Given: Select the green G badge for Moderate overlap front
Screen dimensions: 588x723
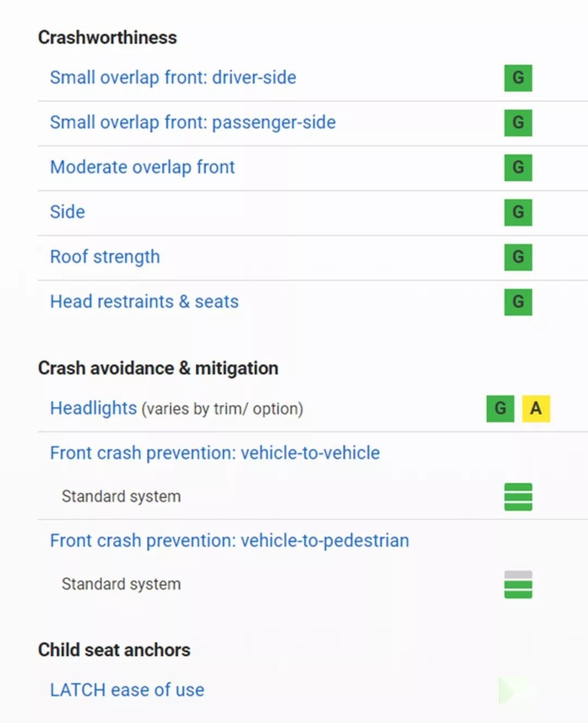Looking at the screenshot, I should point(518,167).
